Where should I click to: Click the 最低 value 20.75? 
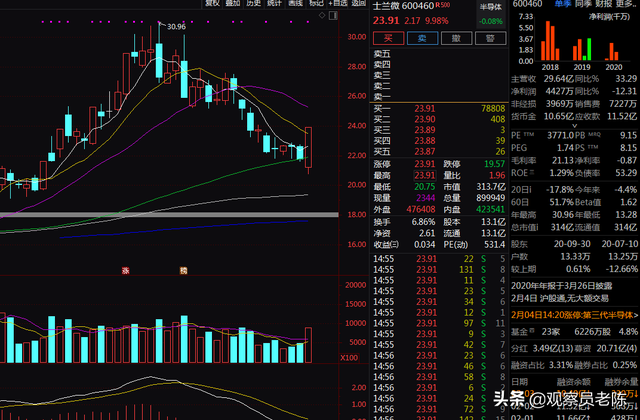[x=425, y=187]
